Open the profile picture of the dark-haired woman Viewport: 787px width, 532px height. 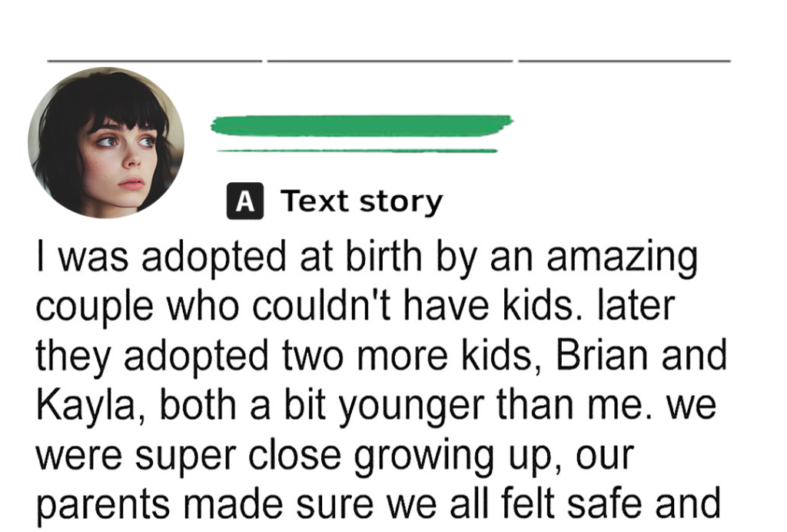point(106,142)
